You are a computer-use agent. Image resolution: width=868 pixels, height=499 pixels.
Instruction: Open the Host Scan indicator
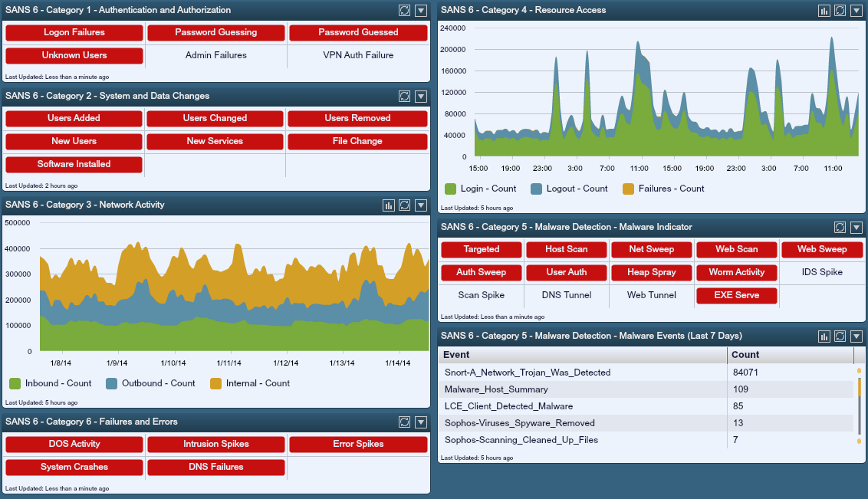(x=567, y=250)
